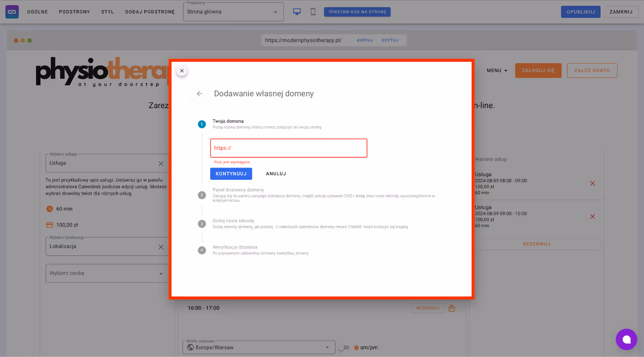Click the back arrow in dialog
Image resolution: width=644 pixels, height=357 pixels.
click(x=199, y=93)
